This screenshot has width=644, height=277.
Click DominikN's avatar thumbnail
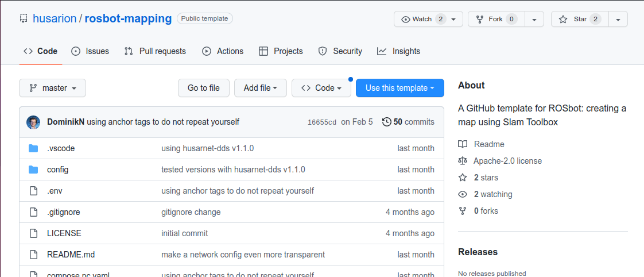coord(33,122)
